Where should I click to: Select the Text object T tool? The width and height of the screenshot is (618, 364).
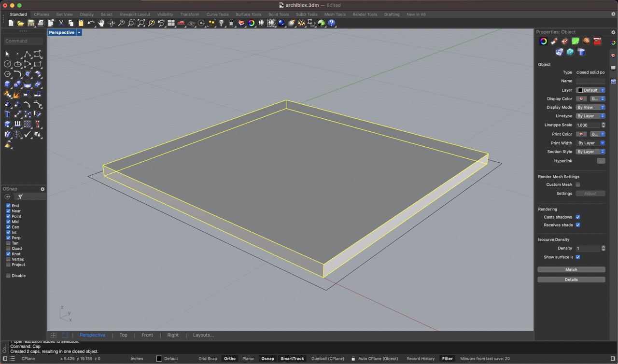[x=7, y=114]
